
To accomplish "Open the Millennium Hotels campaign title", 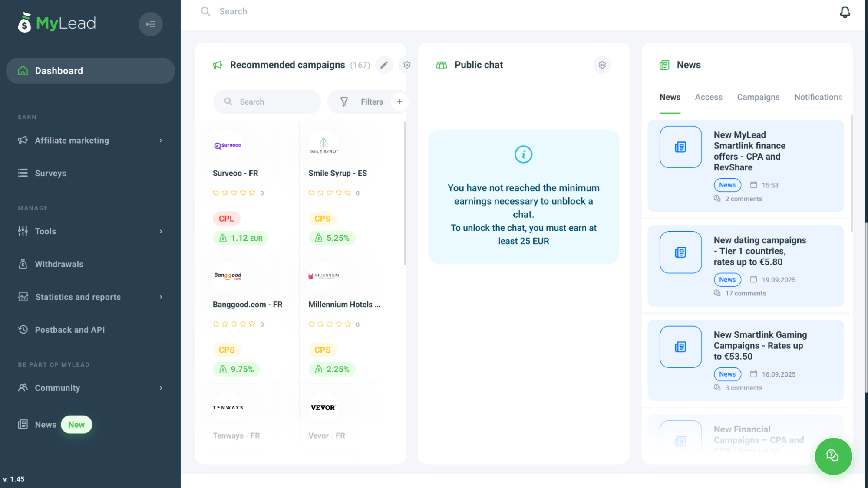I will coord(344,305).
